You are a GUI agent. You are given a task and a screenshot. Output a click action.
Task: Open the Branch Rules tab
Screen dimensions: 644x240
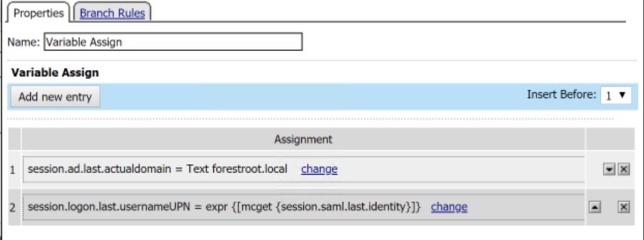click(x=112, y=13)
